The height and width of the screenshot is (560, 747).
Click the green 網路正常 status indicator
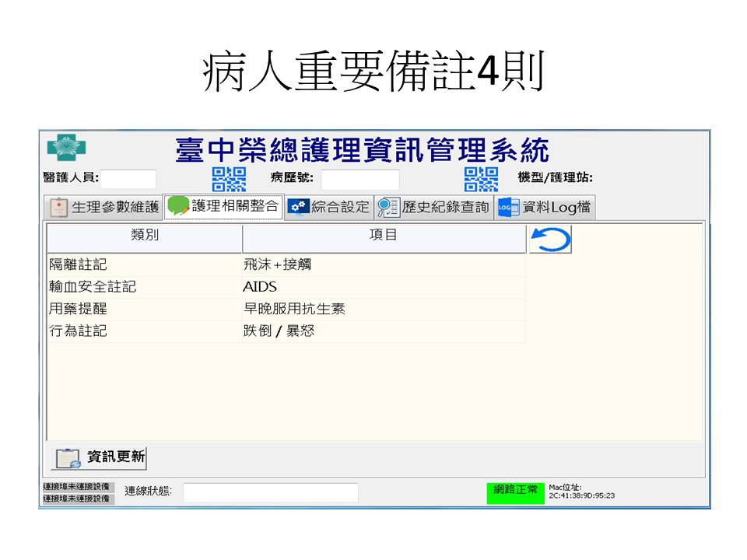(x=515, y=493)
